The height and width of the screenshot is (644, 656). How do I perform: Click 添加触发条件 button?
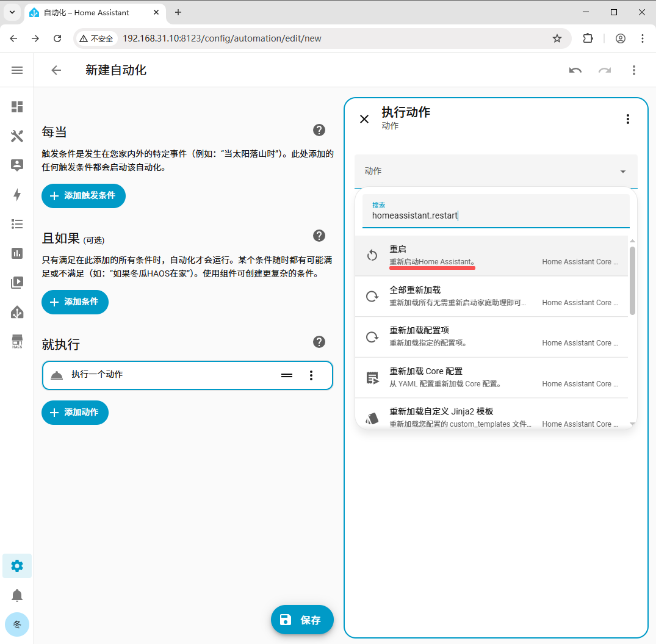(84, 196)
